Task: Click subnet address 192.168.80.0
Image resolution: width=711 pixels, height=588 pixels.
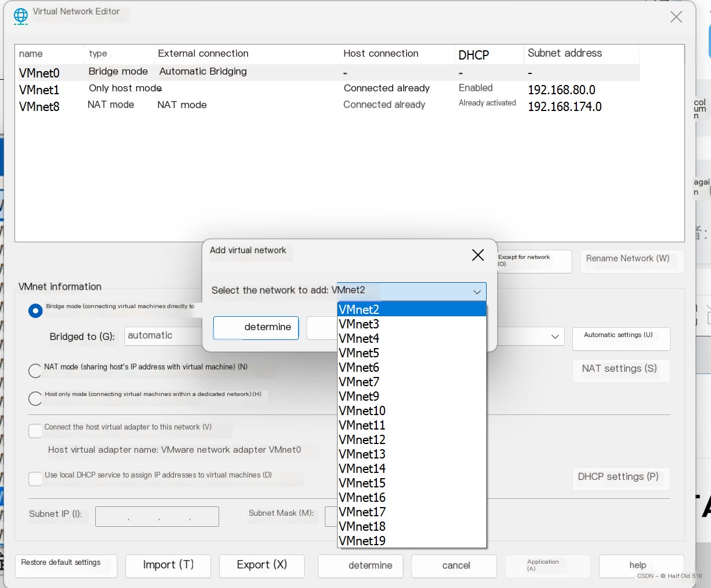Action: pyautogui.click(x=561, y=90)
